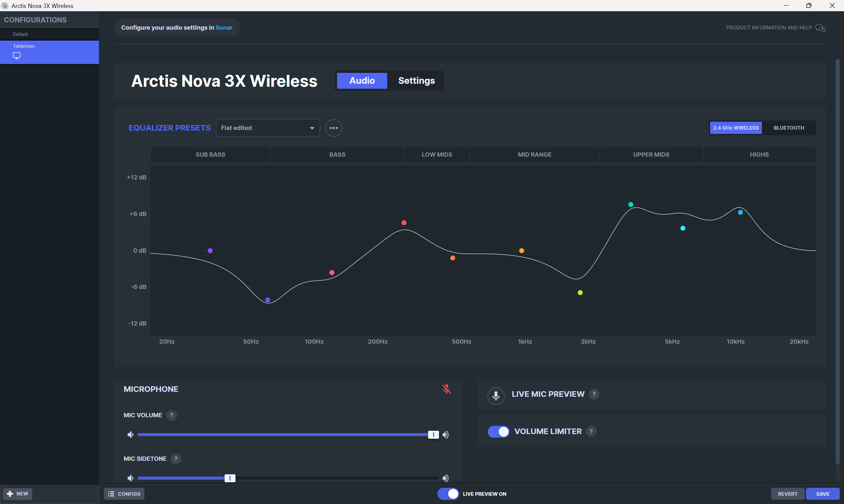Viewport: 844px width, 504px height.
Task: Click the muted microphone icon
Action: 447,389
